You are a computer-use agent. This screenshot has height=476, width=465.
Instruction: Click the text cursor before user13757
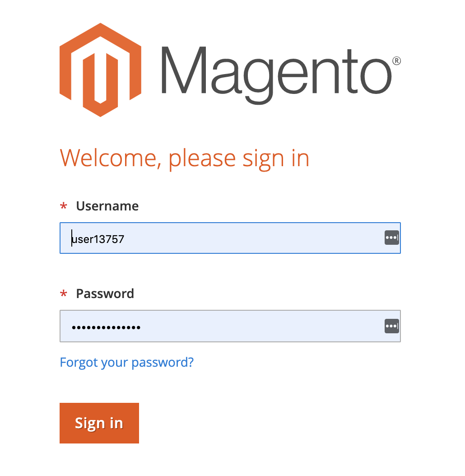(72, 238)
